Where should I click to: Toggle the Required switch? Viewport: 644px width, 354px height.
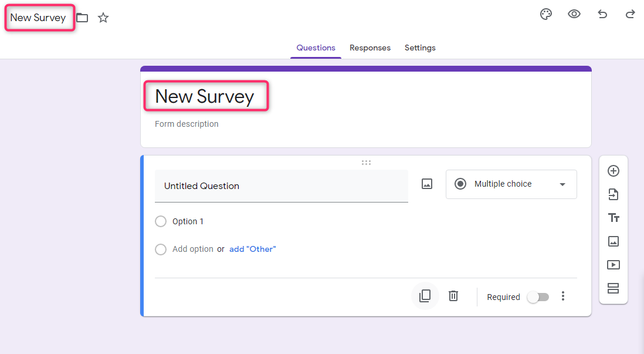coord(538,297)
